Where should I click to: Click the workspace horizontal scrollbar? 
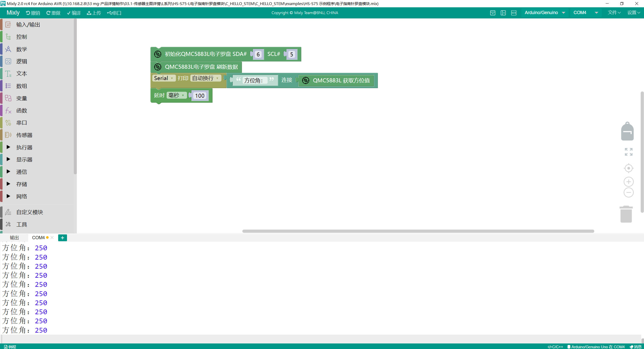point(418,231)
